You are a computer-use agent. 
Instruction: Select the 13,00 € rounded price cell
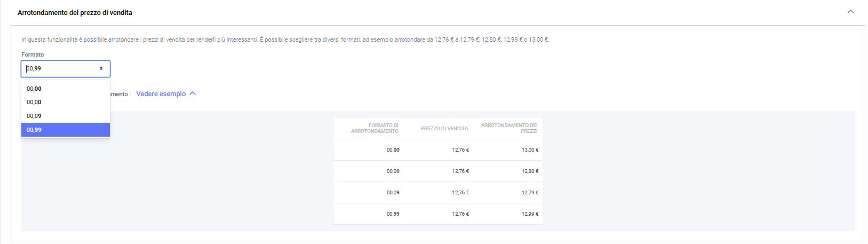tap(530, 150)
